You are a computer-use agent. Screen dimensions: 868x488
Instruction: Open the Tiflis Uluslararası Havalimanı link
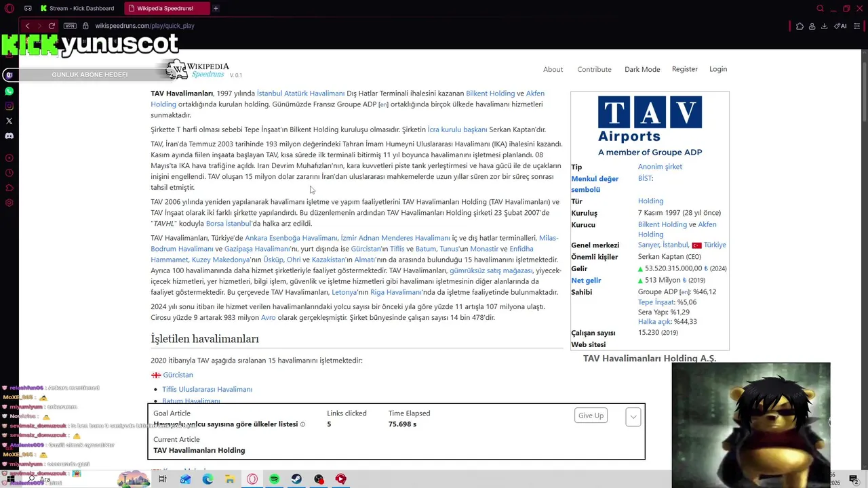(x=207, y=389)
